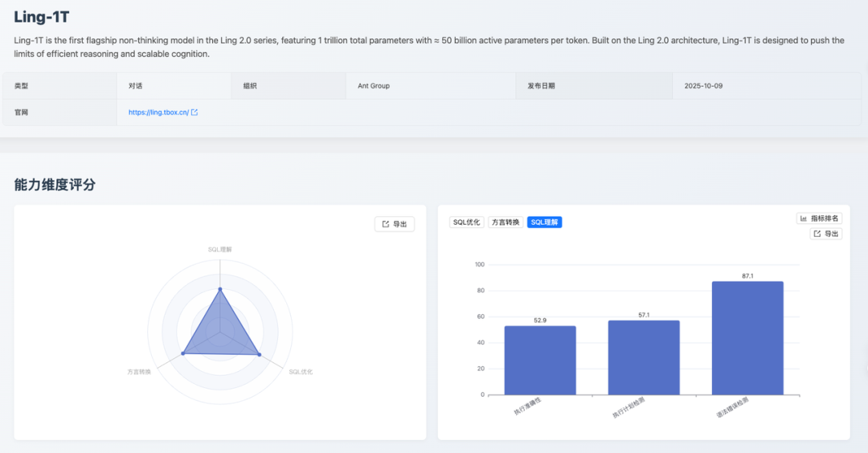868x453 pixels.
Task: Click the radar data point on 方言转换 axis
Action: click(x=183, y=353)
